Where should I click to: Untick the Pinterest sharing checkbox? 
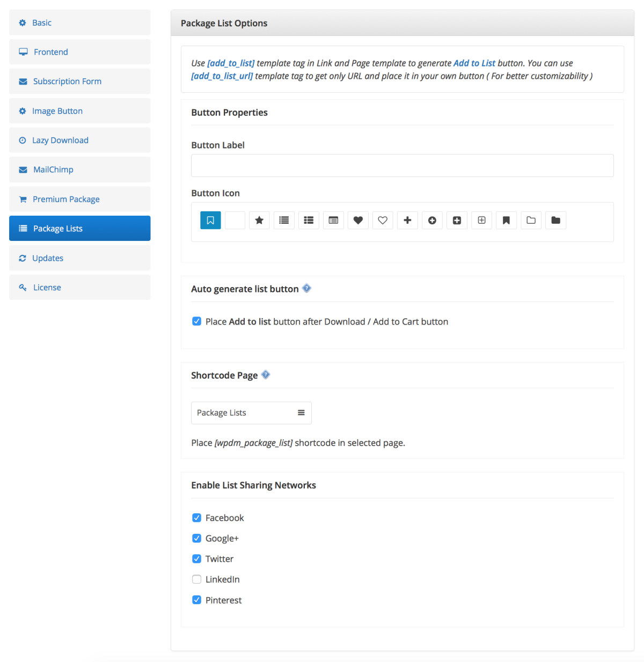click(197, 600)
